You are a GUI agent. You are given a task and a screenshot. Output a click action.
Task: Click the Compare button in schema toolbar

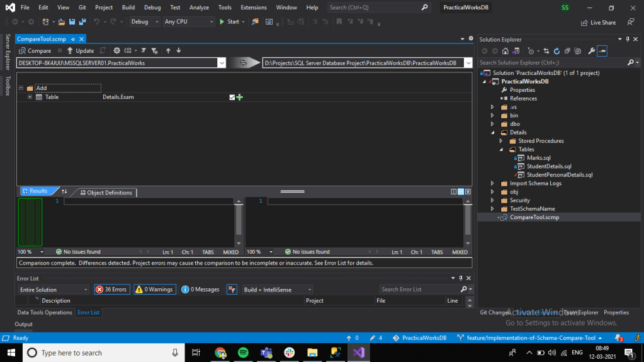click(35, 50)
